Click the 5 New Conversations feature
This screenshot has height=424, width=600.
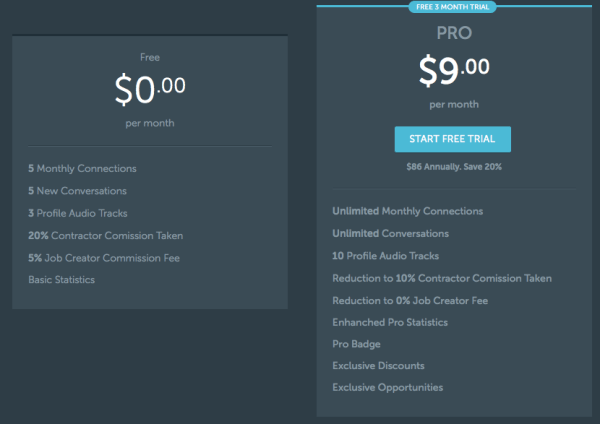[77, 191]
